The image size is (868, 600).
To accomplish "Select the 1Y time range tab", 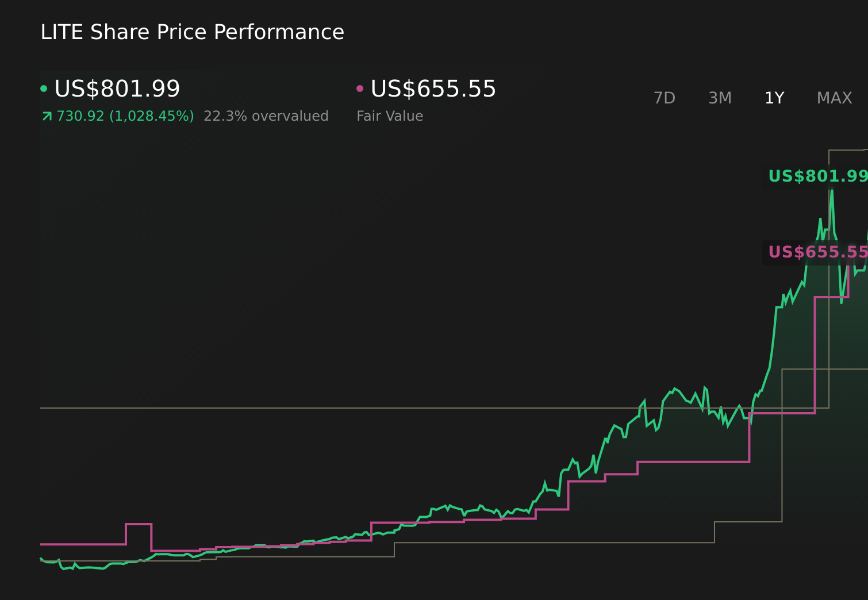I will click(x=774, y=98).
